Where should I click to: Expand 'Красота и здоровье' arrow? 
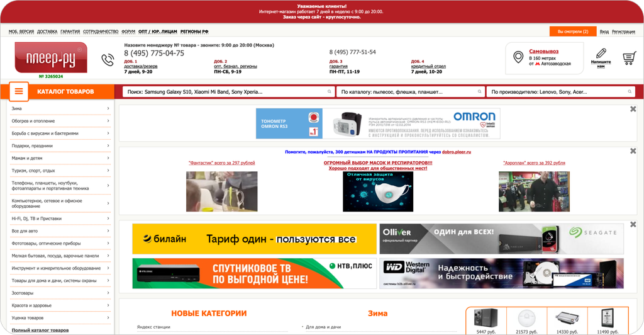(x=108, y=305)
